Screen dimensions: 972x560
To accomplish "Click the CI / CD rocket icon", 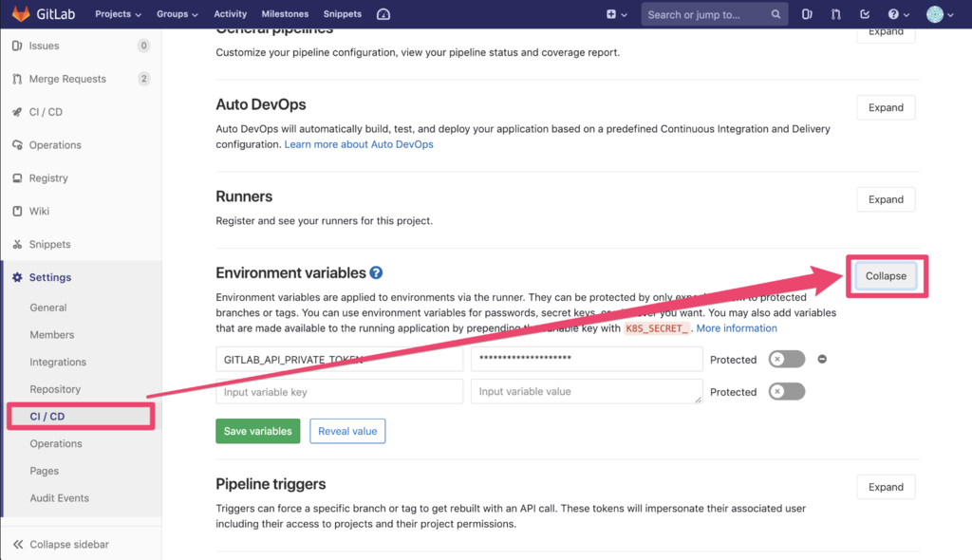I will pos(17,112).
